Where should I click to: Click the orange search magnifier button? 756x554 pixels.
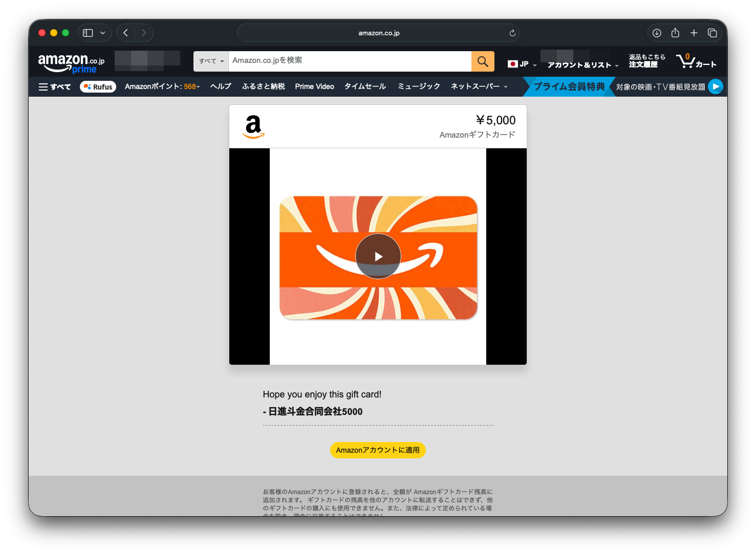[x=483, y=61]
